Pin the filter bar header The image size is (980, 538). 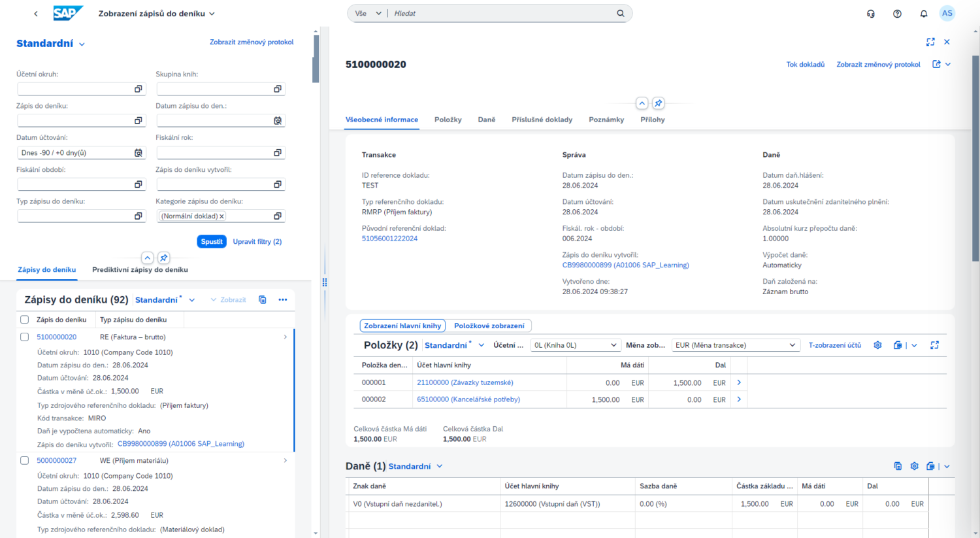pyautogui.click(x=163, y=258)
